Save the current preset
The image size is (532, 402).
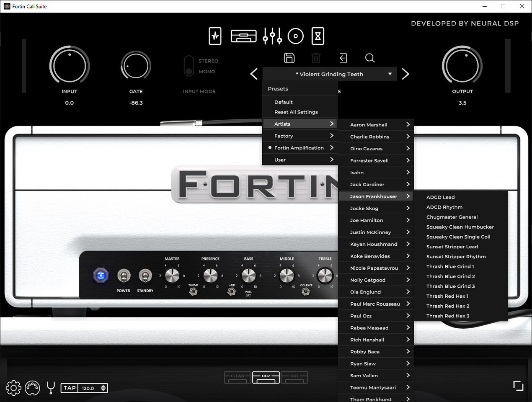(x=289, y=58)
